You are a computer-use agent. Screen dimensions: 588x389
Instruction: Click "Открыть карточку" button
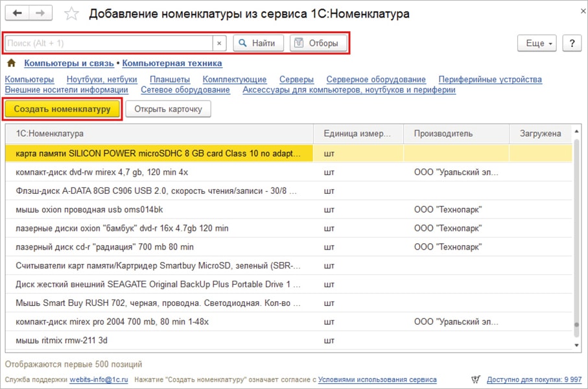click(x=168, y=109)
